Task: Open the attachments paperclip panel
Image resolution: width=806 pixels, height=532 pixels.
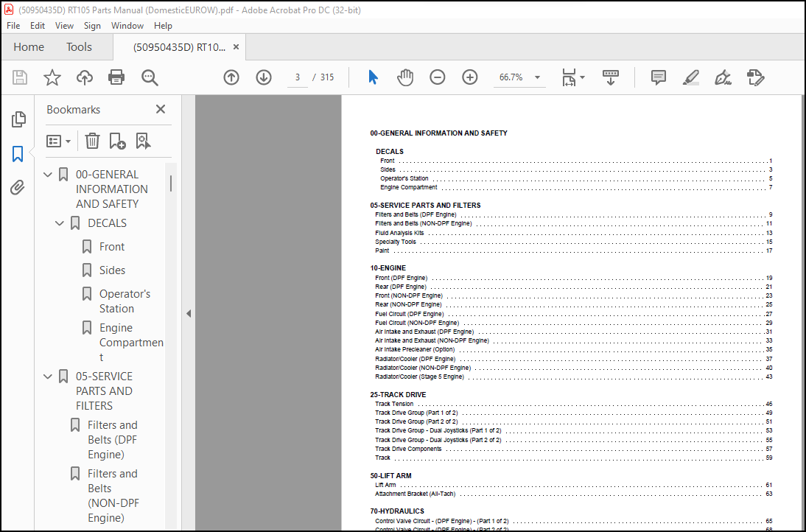Action: pyautogui.click(x=18, y=188)
